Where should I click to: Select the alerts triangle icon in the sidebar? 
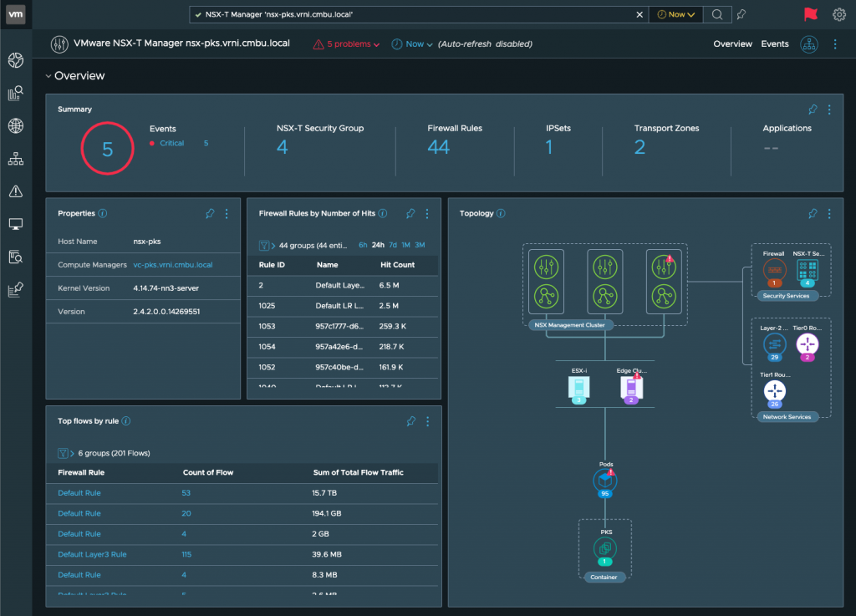pyautogui.click(x=15, y=191)
